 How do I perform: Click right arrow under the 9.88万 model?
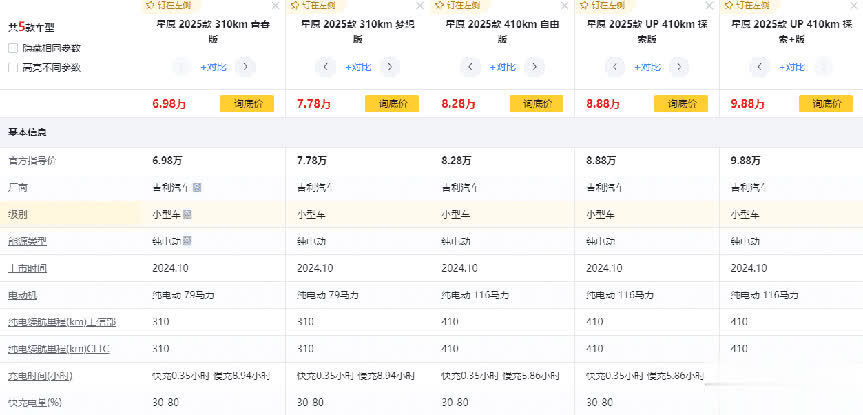[824, 67]
